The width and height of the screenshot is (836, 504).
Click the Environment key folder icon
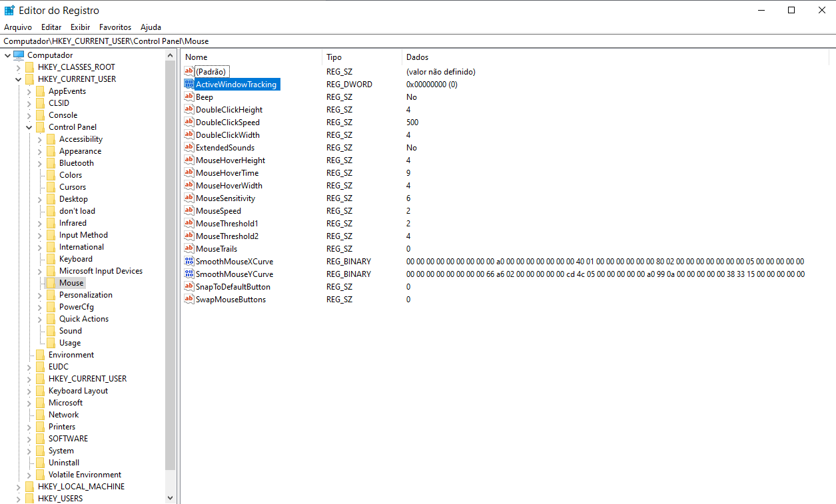coord(41,355)
